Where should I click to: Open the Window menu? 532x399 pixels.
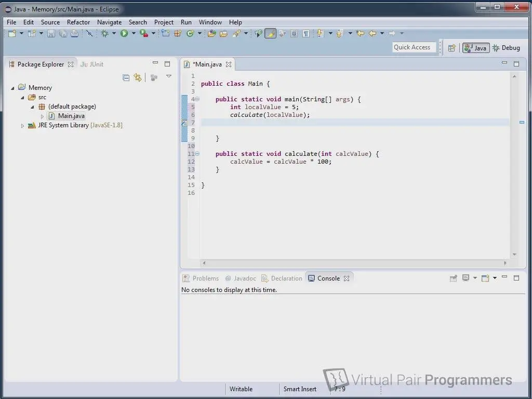coord(210,22)
